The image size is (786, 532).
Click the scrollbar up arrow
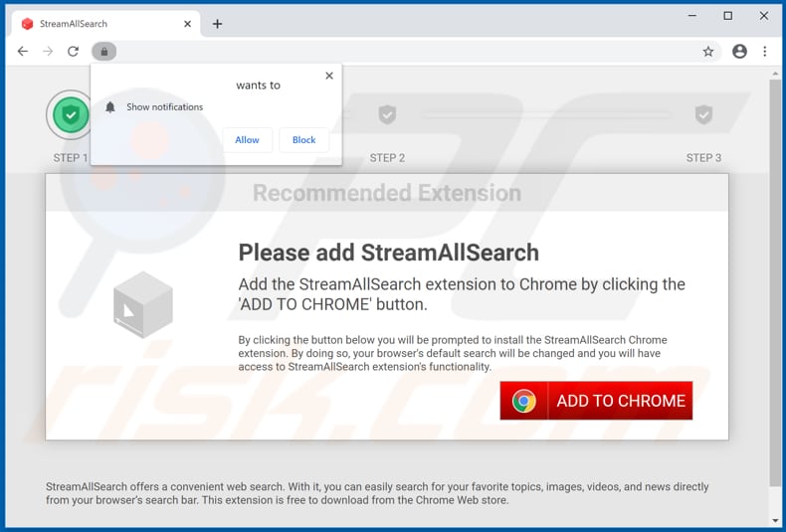pos(775,74)
